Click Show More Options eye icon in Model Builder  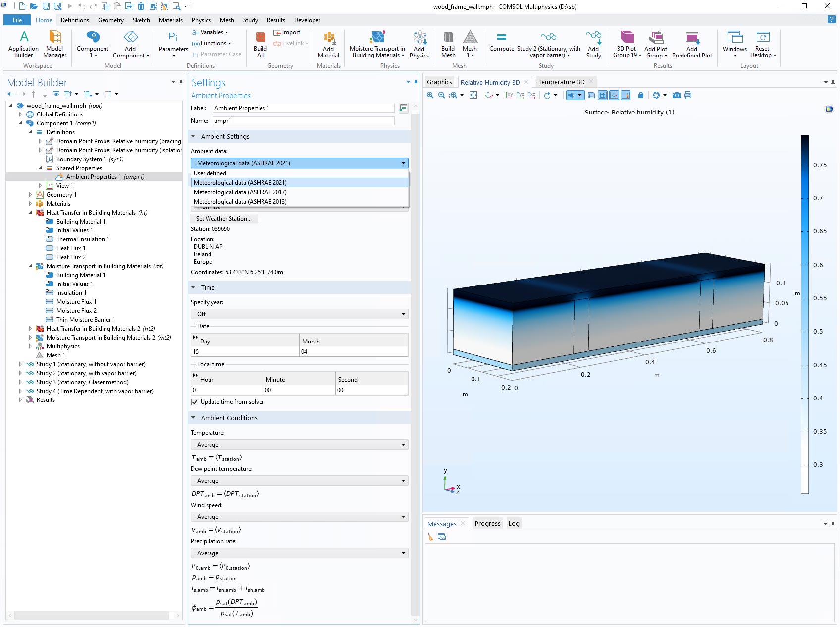[56, 94]
